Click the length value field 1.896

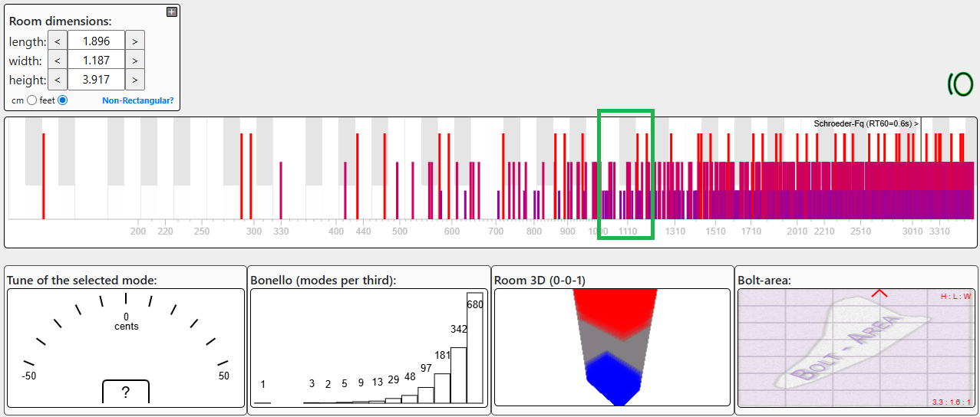pos(96,41)
